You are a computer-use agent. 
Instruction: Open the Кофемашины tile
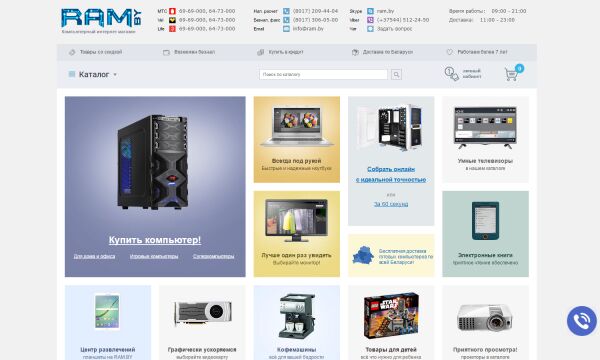[x=297, y=323]
